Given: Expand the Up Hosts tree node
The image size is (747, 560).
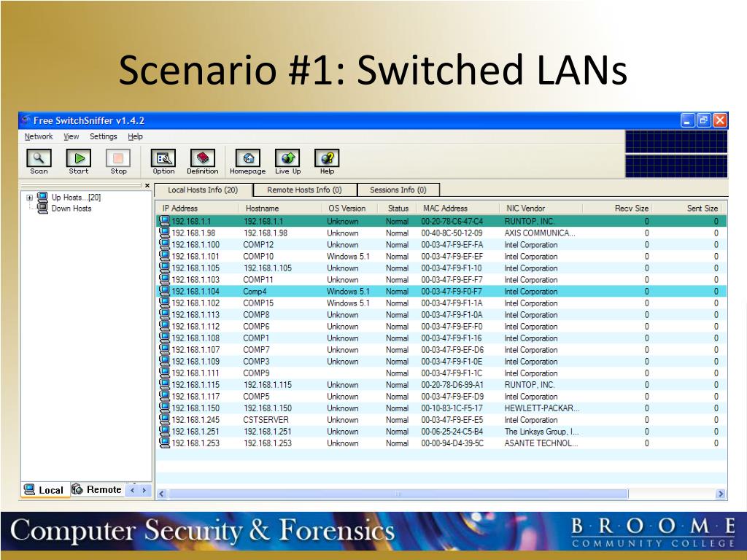Looking at the screenshot, I should click(29, 198).
